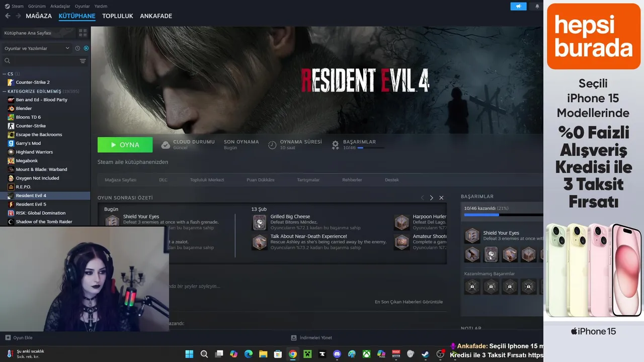Open the Xbox app from the taskbar
Image resolution: width=644 pixels, height=362 pixels.
click(x=367, y=354)
